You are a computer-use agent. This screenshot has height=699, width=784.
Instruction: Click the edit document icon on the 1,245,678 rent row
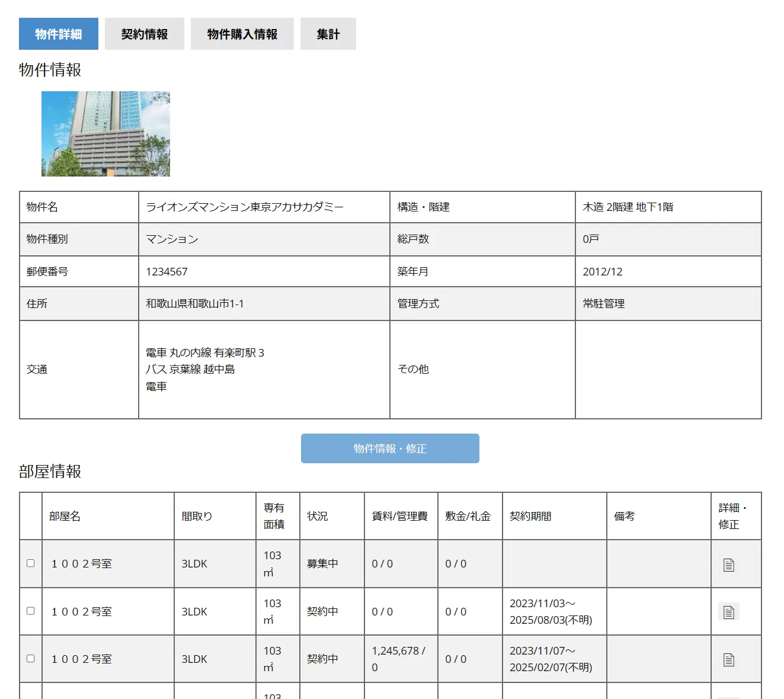pyautogui.click(x=728, y=658)
